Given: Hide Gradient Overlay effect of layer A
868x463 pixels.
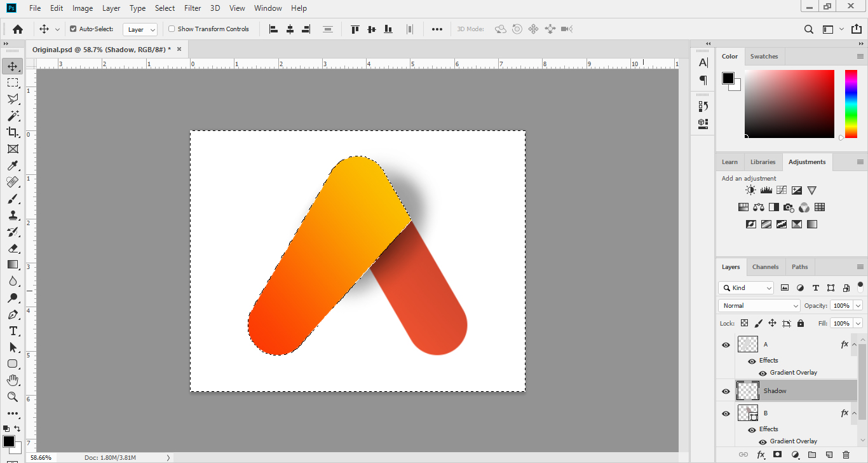Looking at the screenshot, I should tap(763, 373).
